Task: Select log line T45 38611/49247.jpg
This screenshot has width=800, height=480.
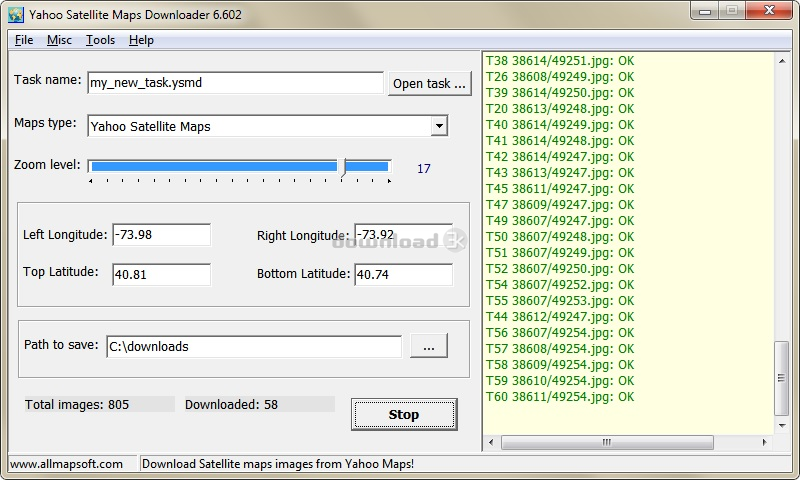Action: 560,189
